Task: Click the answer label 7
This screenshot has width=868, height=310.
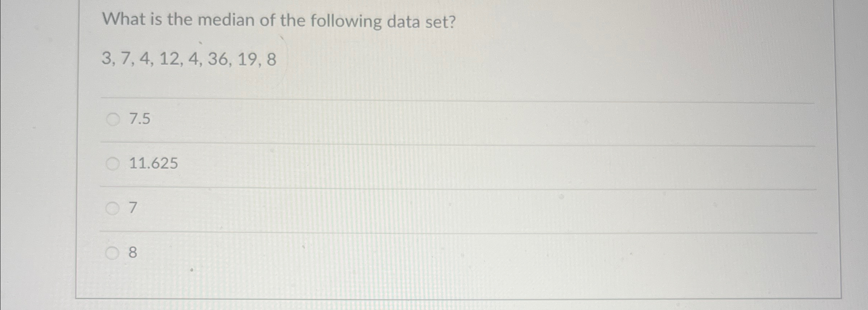Action: [132, 208]
